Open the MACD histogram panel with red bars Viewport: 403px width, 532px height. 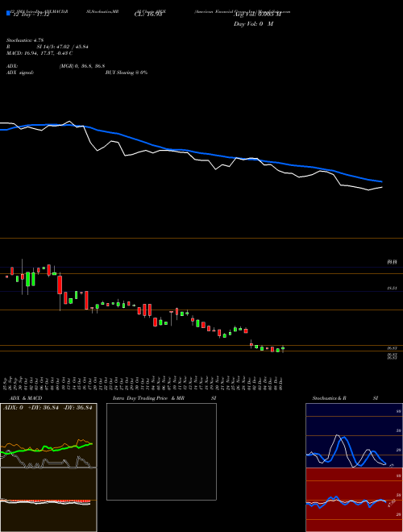click(x=48, y=500)
